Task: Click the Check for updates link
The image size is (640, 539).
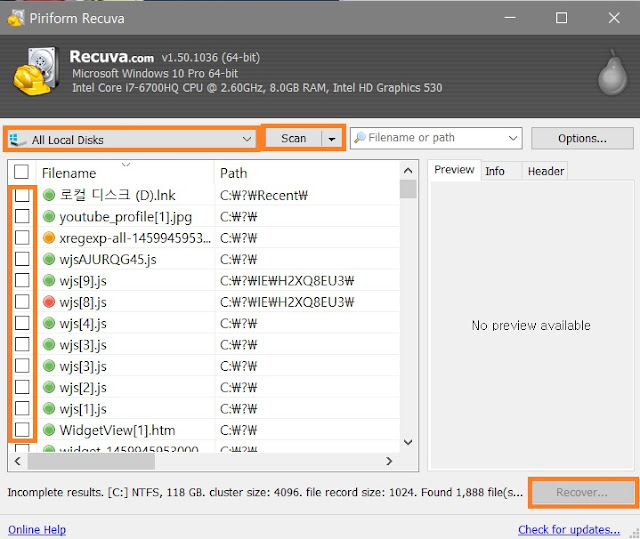Action: point(569,530)
